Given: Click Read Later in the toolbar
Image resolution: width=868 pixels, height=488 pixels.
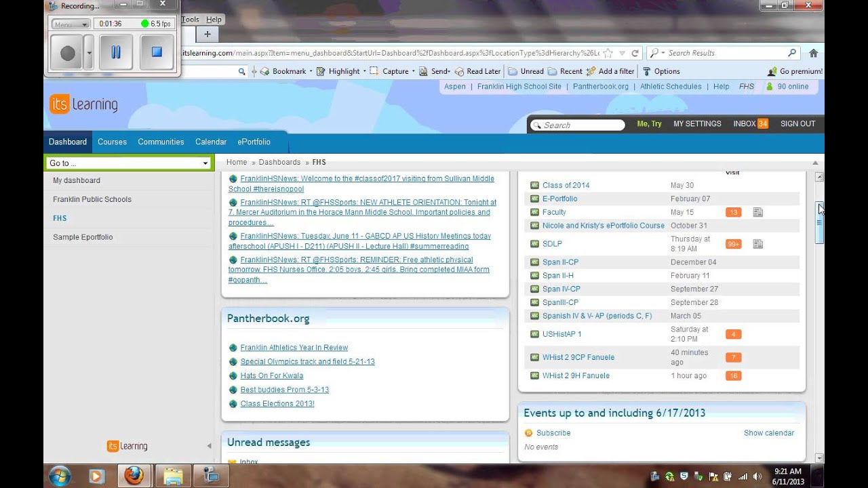Looking at the screenshot, I should coord(478,71).
